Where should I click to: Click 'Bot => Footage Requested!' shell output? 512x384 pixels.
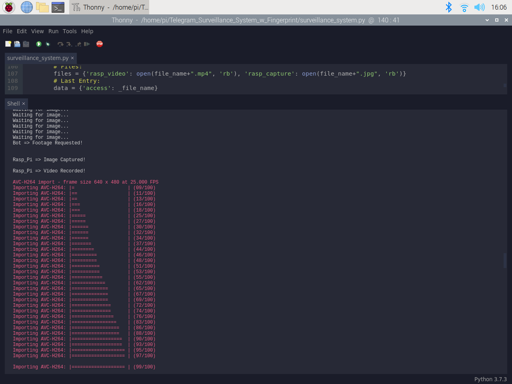point(47,143)
